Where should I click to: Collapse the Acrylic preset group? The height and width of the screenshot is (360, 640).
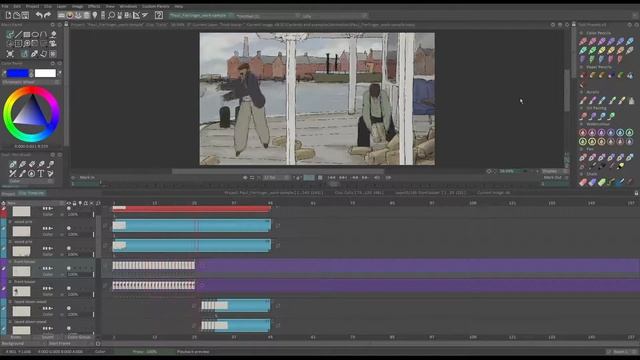(582, 92)
